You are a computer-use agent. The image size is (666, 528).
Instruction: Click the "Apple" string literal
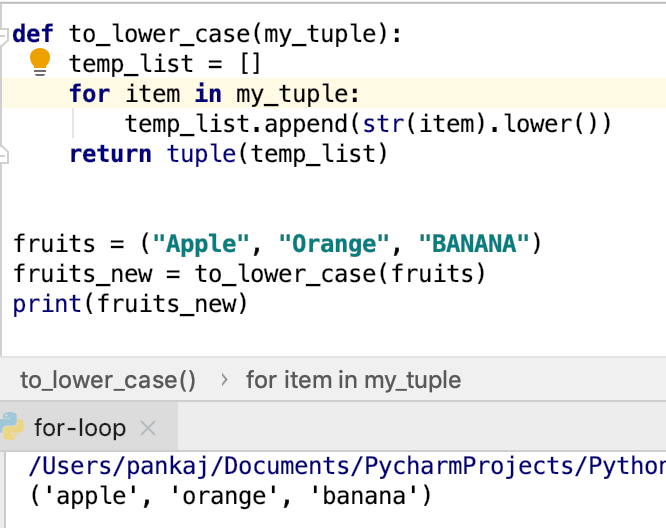[x=201, y=244]
